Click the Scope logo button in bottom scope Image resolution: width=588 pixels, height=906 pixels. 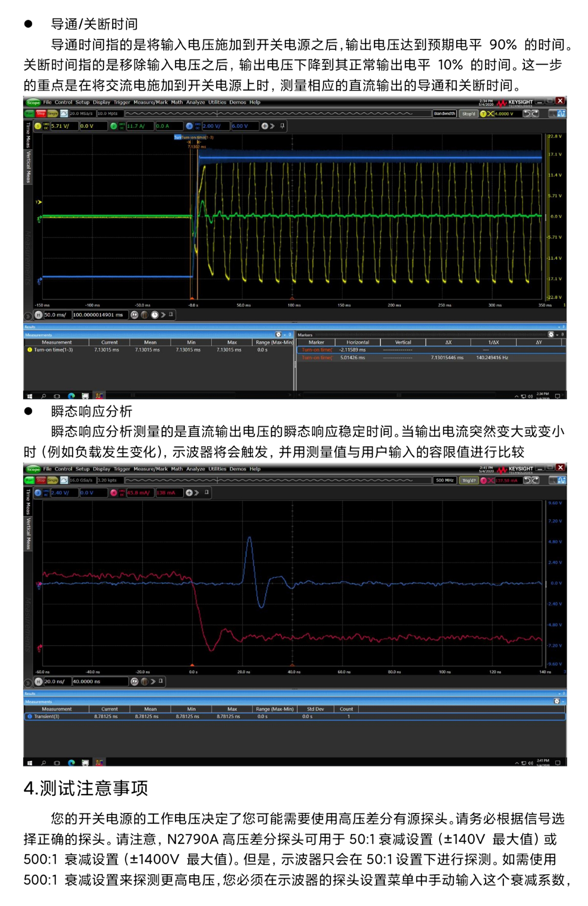[33, 469]
